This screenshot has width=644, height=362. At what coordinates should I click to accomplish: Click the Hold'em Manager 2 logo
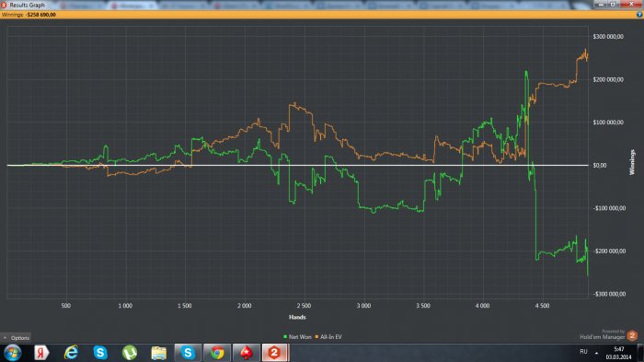click(633, 335)
